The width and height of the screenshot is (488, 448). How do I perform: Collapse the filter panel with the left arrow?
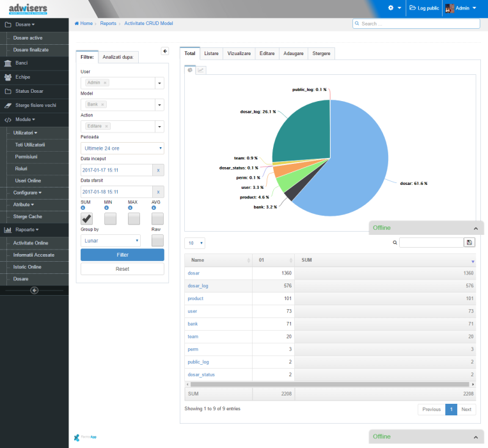(x=165, y=51)
